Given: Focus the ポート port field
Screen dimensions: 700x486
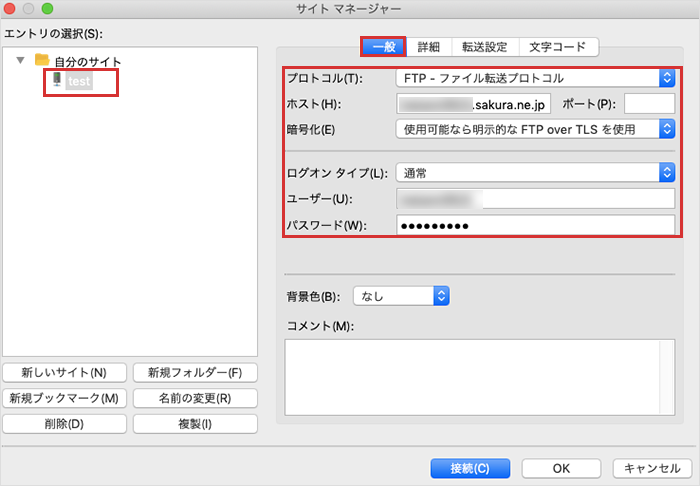Looking at the screenshot, I should (x=649, y=103).
